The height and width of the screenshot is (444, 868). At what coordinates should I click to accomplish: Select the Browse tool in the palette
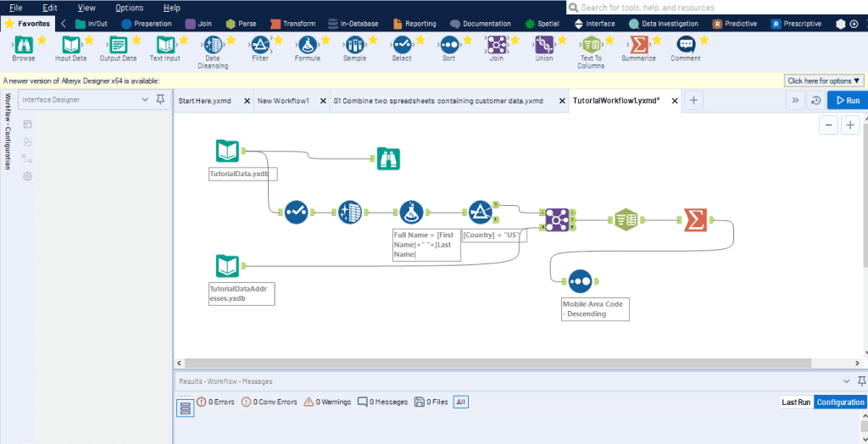pyautogui.click(x=23, y=46)
